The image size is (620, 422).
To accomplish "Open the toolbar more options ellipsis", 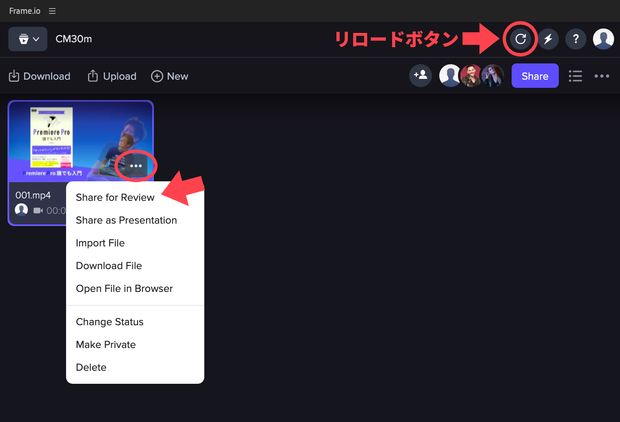I will (x=602, y=76).
